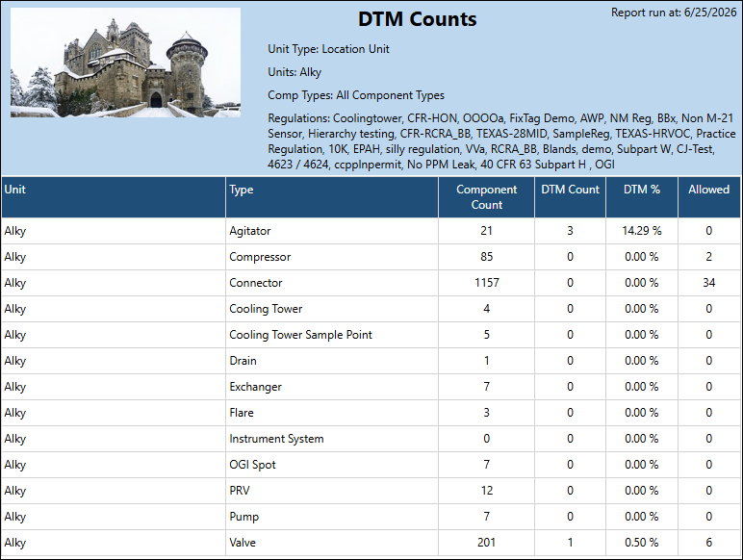Select the Valve type cell
Viewport: 743px width, 560px height.
click(332, 543)
